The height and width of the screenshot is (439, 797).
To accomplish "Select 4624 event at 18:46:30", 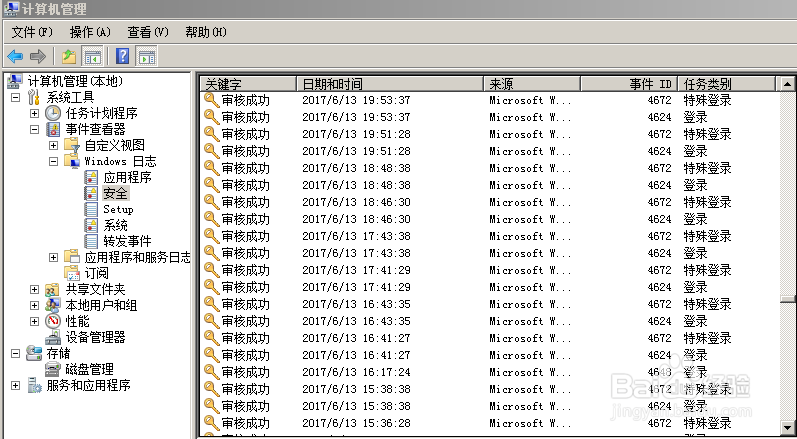I will pos(491,220).
